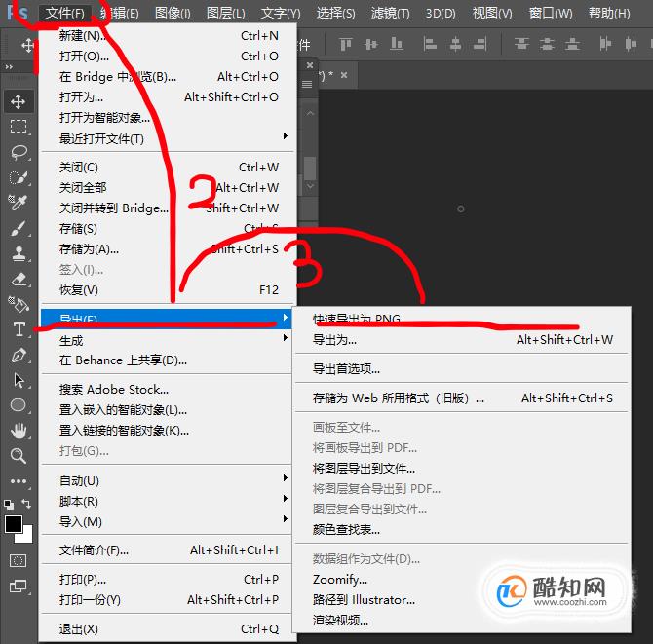The height and width of the screenshot is (644, 653).
Task: Choose 快速导出为 PNG
Action: tap(461, 319)
